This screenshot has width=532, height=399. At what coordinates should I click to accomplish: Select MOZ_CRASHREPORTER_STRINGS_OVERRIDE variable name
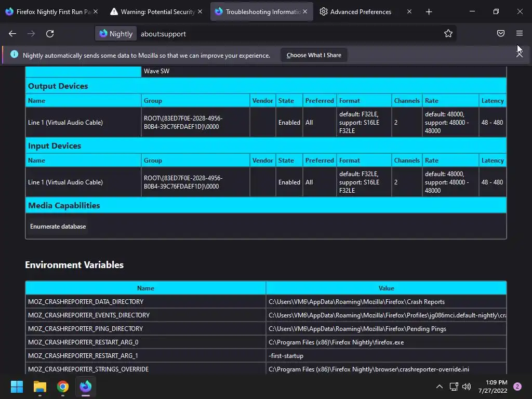point(88,369)
